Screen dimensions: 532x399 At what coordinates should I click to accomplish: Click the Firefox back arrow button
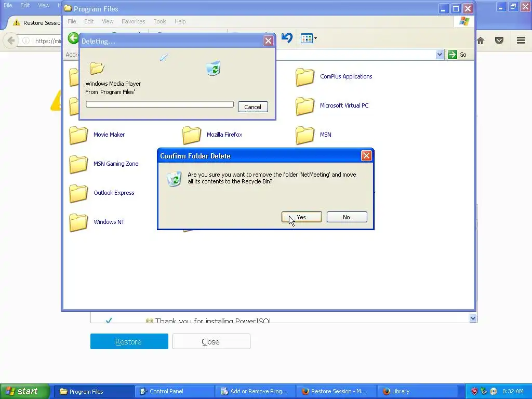tap(11, 41)
